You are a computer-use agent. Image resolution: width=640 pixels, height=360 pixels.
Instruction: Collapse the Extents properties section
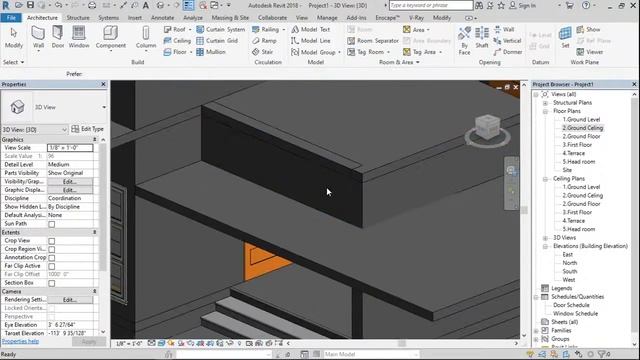tap(95, 232)
